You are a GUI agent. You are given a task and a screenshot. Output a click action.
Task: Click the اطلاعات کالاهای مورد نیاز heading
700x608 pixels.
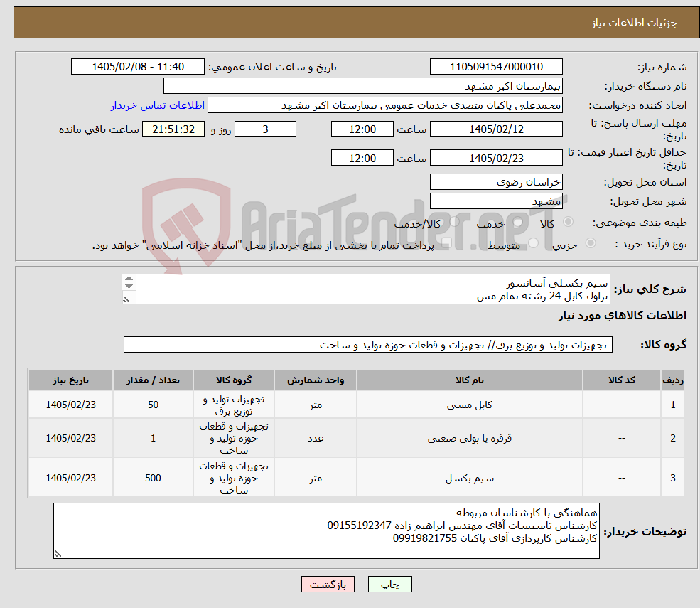point(623,316)
